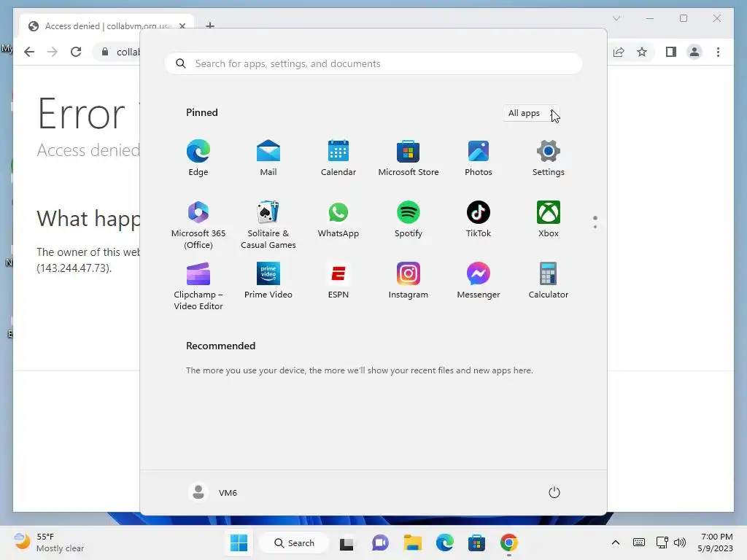Open Microsoft 365 (Office)
Screen dimensions: 747x560
tap(198, 225)
